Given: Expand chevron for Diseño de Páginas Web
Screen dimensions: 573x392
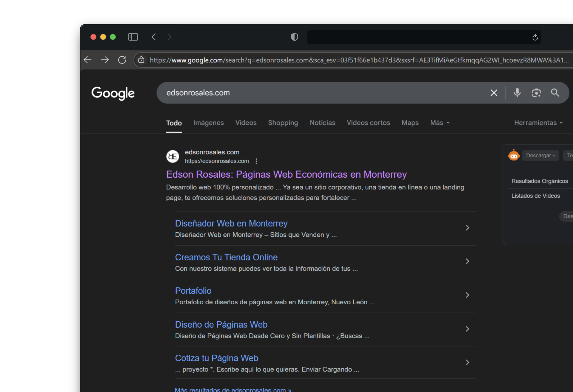Looking at the screenshot, I should pos(467,329).
